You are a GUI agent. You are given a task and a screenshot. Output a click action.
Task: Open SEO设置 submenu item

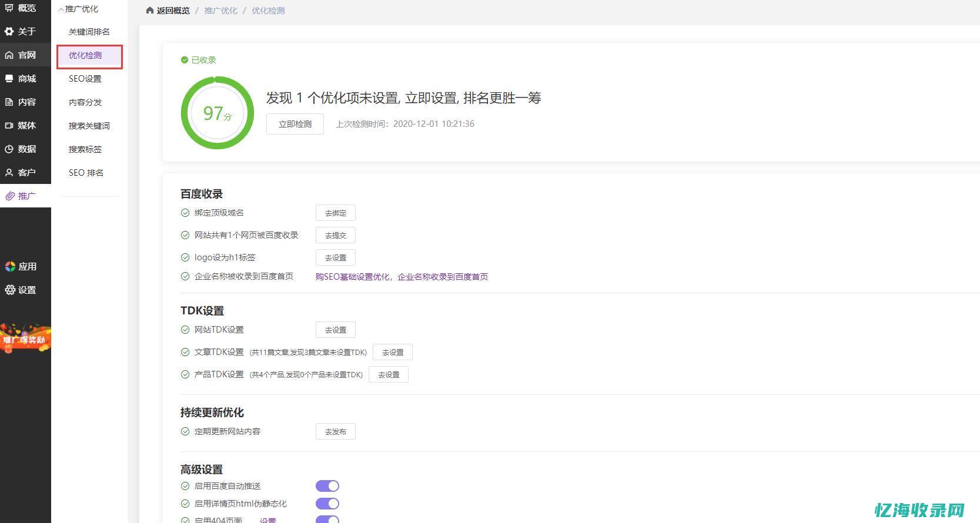pyautogui.click(x=85, y=79)
